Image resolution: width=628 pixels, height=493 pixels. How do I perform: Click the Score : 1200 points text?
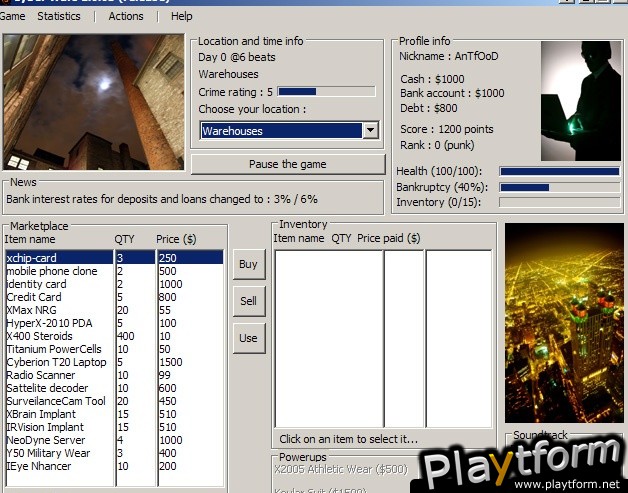click(x=447, y=129)
